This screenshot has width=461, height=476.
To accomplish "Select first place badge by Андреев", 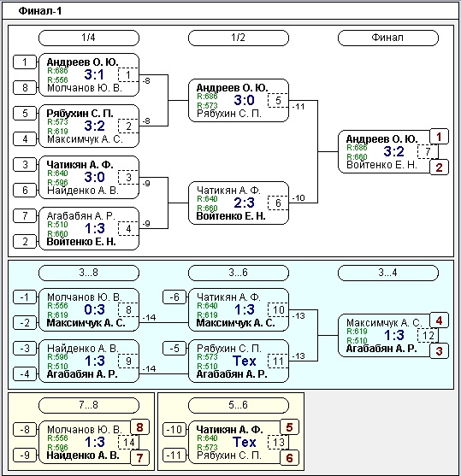I will pos(439,137).
